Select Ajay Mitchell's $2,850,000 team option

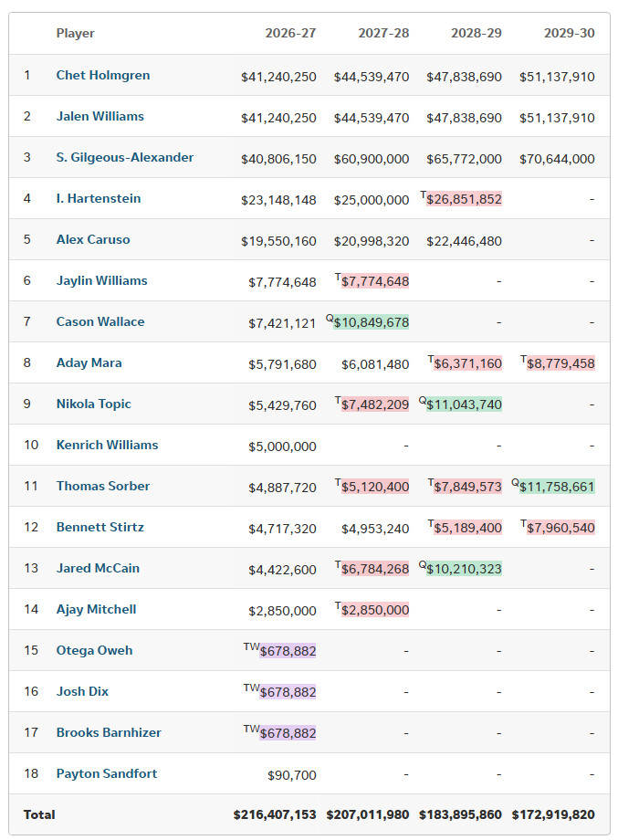(x=375, y=610)
